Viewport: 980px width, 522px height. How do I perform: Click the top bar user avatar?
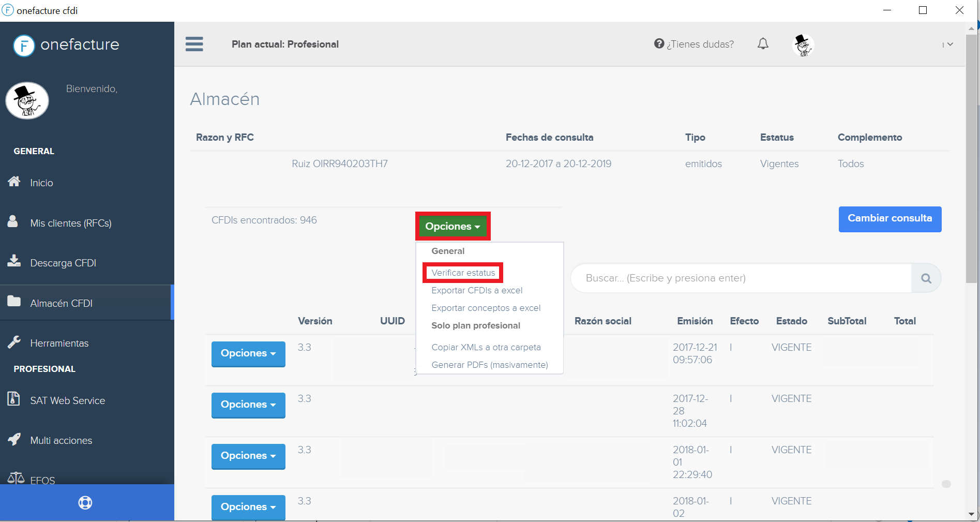click(x=803, y=45)
